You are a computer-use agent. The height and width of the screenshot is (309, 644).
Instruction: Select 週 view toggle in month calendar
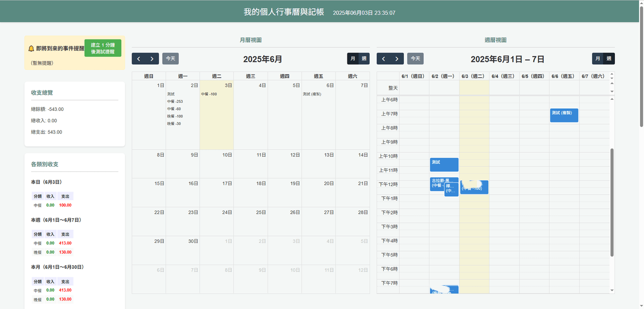point(364,58)
